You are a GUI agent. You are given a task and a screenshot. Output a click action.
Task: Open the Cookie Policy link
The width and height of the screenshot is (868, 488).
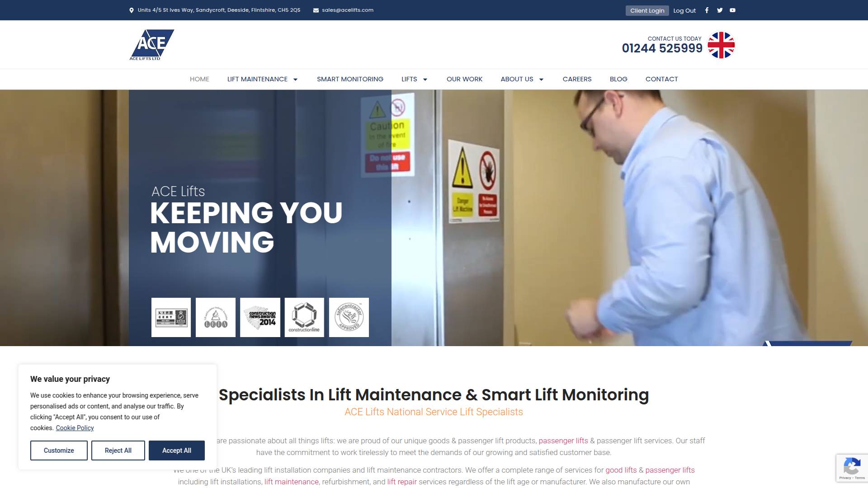pos(75,428)
